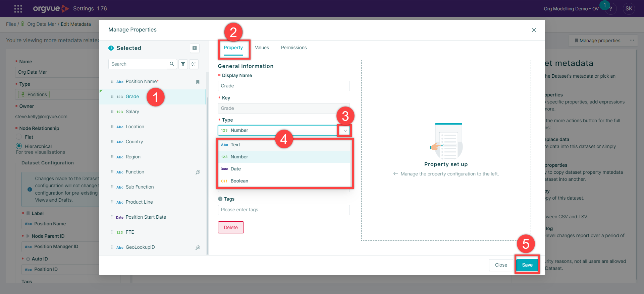Select the Salary property in list
This screenshot has width=644, height=294.
point(132,112)
